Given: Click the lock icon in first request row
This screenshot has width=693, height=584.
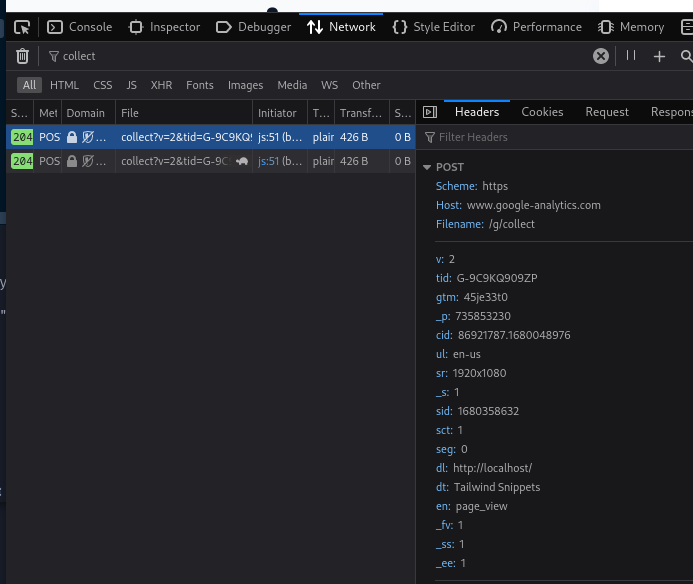Looking at the screenshot, I should click(72, 137).
